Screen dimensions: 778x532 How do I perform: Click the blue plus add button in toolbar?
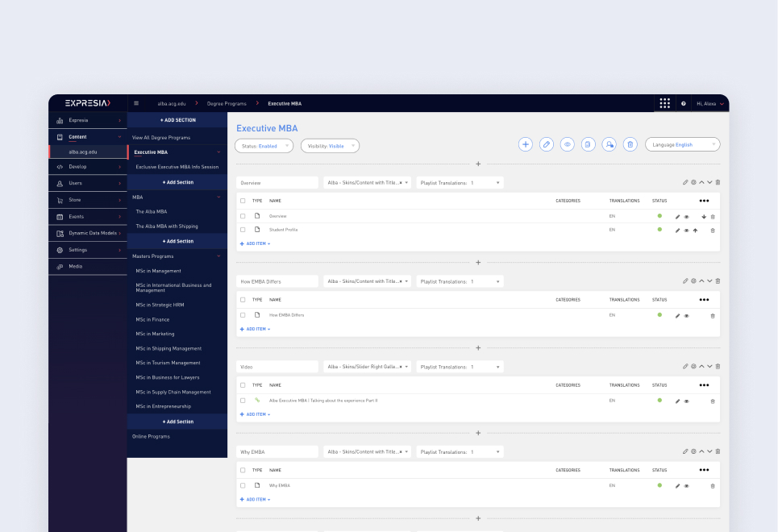coord(526,144)
